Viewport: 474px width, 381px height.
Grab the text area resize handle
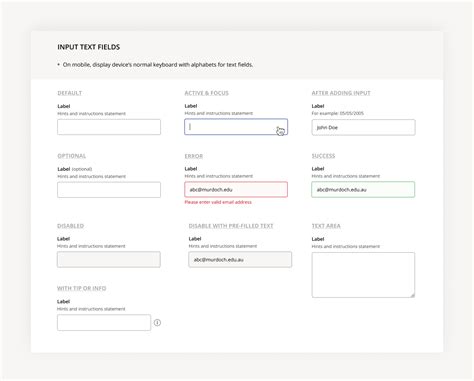point(413,295)
